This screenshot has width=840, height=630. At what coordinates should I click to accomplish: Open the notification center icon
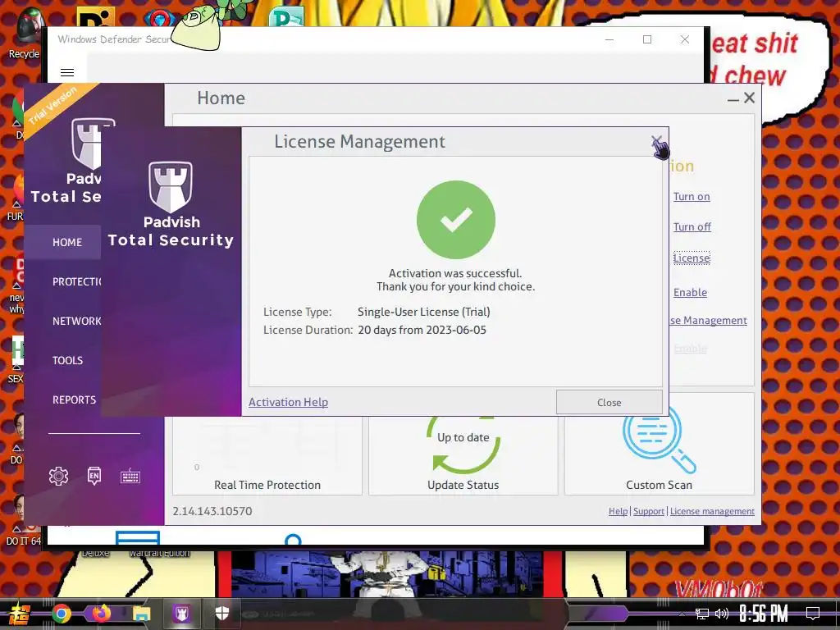coord(813,614)
